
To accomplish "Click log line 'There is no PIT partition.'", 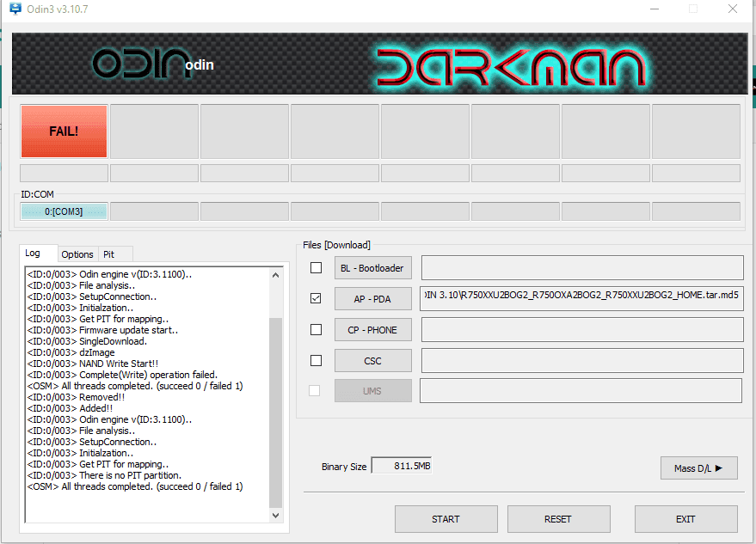I will click(104, 475).
